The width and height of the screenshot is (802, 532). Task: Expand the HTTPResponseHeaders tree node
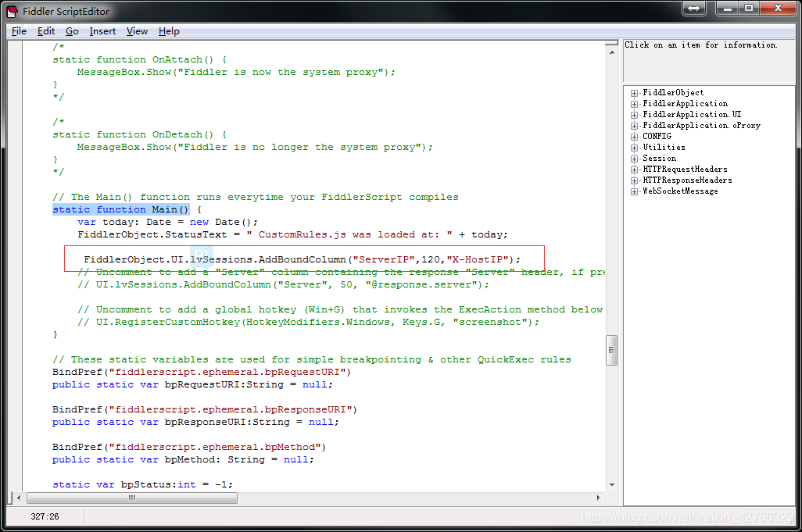point(634,180)
